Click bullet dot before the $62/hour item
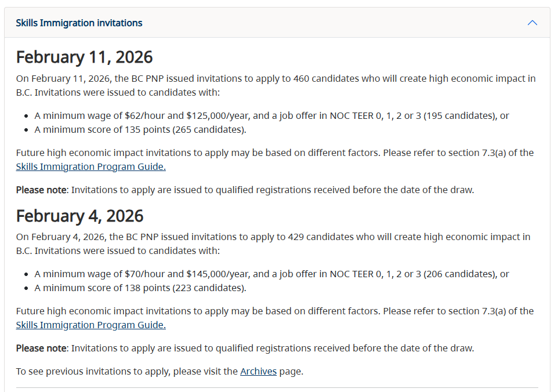 coord(27,116)
